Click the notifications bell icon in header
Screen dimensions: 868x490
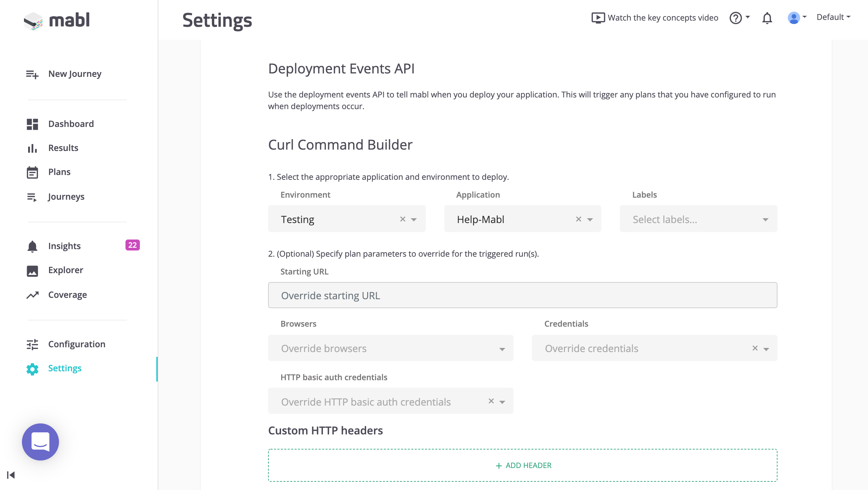coord(767,18)
